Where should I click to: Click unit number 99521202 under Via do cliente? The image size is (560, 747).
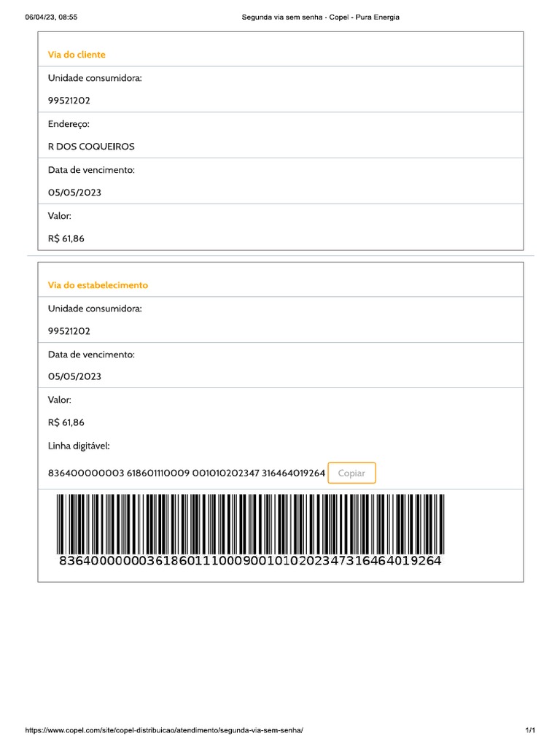[69, 101]
